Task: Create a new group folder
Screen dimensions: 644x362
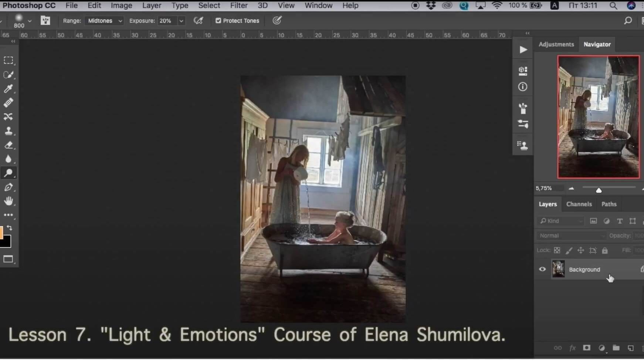Action: (x=616, y=348)
